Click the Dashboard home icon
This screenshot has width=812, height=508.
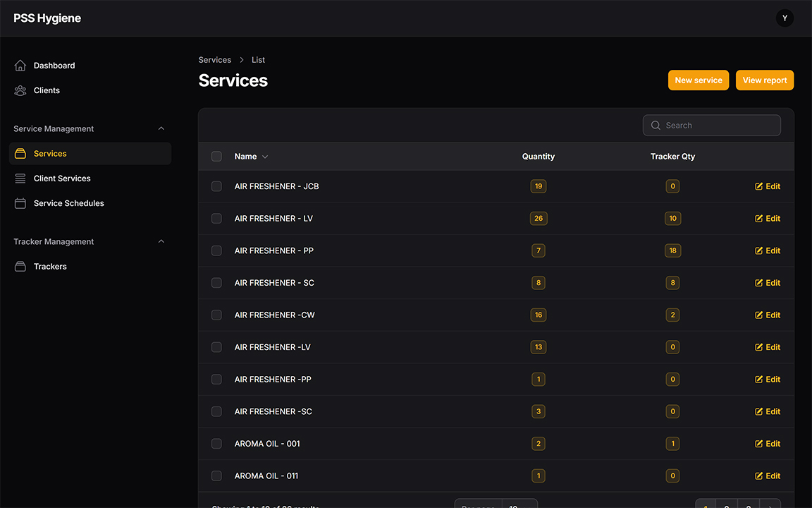(x=20, y=66)
